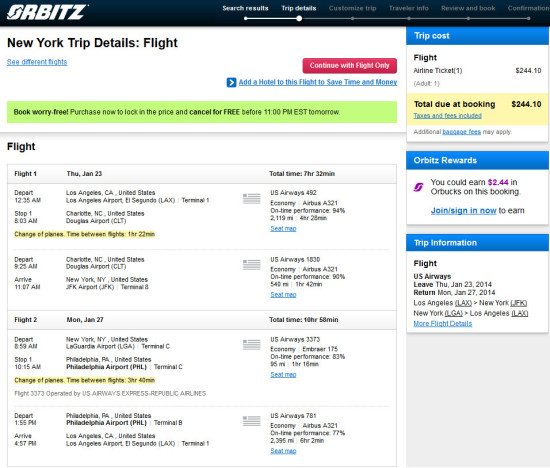The width and height of the screenshot is (550, 468).
Task: Go to the Search results step
Action: coord(245,8)
